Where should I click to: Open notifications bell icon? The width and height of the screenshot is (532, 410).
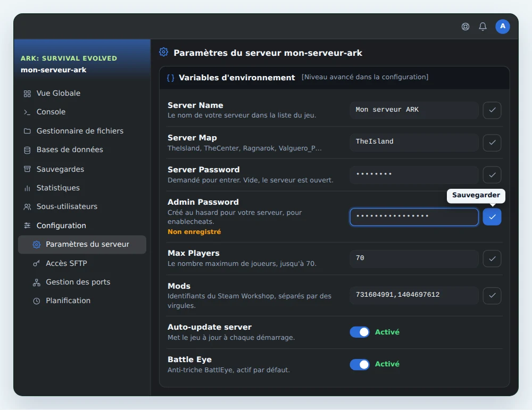(x=483, y=27)
